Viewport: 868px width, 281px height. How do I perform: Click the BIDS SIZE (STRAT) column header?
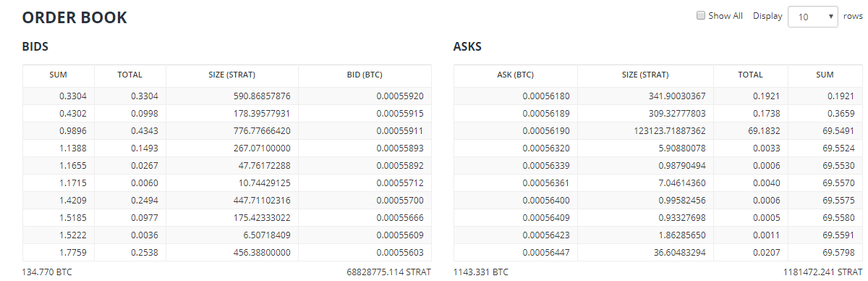pos(232,75)
